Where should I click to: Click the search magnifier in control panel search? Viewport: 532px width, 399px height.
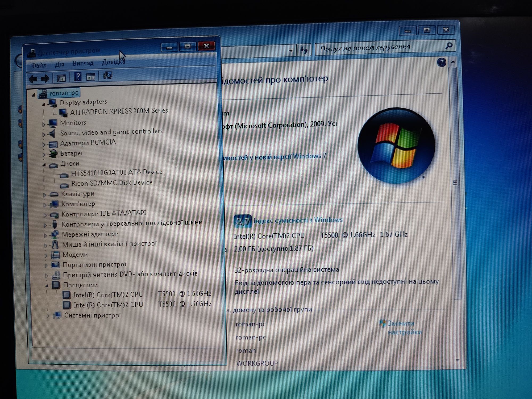[448, 46]
